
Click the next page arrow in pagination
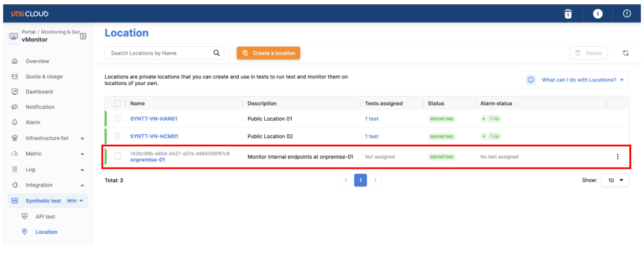click(375, 180)
